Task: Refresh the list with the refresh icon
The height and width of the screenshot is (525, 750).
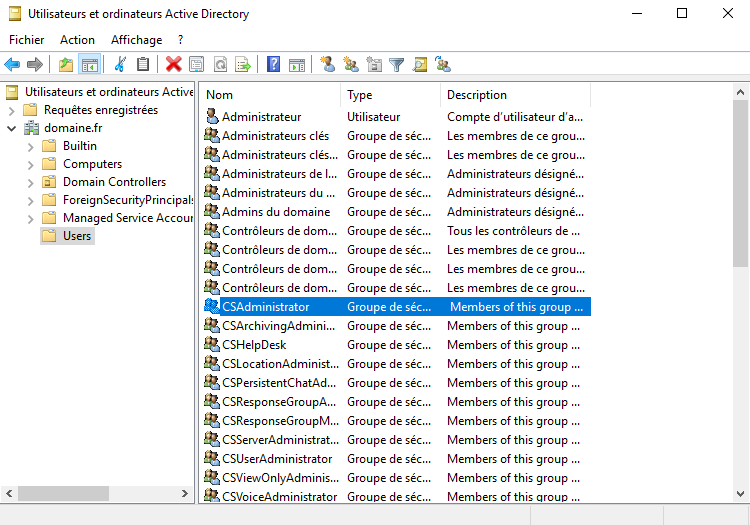Action: point(220,64)
